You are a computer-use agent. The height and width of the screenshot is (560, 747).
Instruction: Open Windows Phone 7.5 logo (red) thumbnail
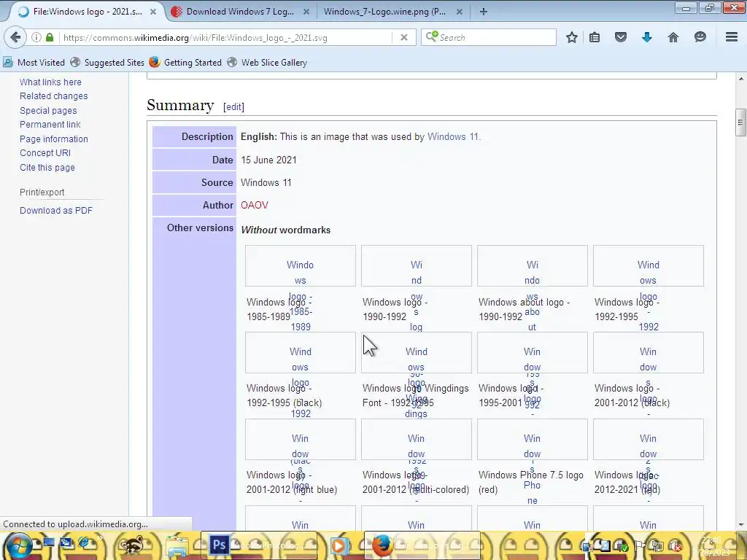click(x=532, y=439)
